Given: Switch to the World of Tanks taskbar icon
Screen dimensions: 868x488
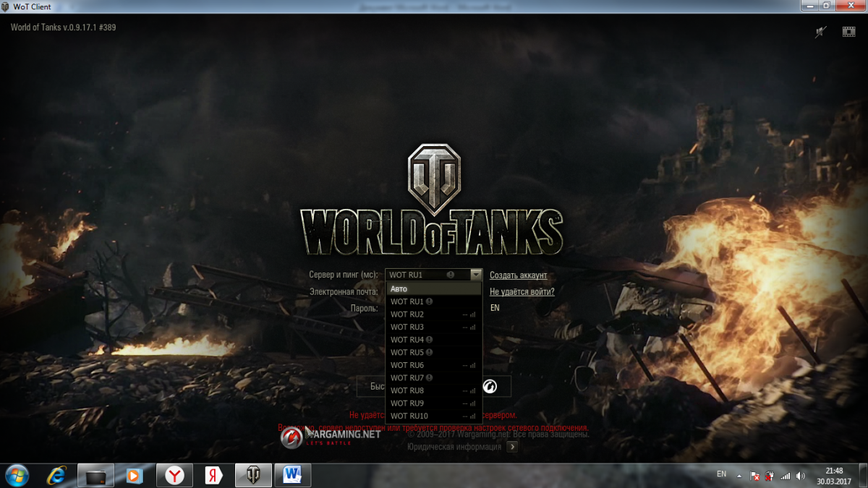Looking at the screenshot, I should (x=253, y=475).
